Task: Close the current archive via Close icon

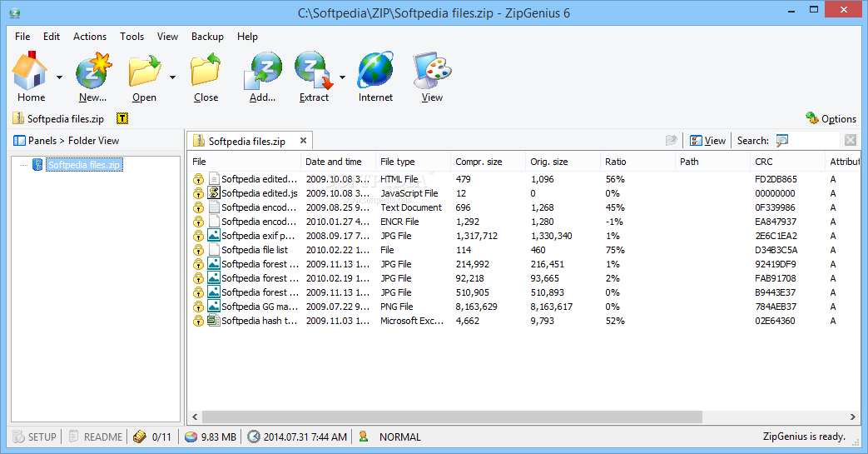Action: 206,77
